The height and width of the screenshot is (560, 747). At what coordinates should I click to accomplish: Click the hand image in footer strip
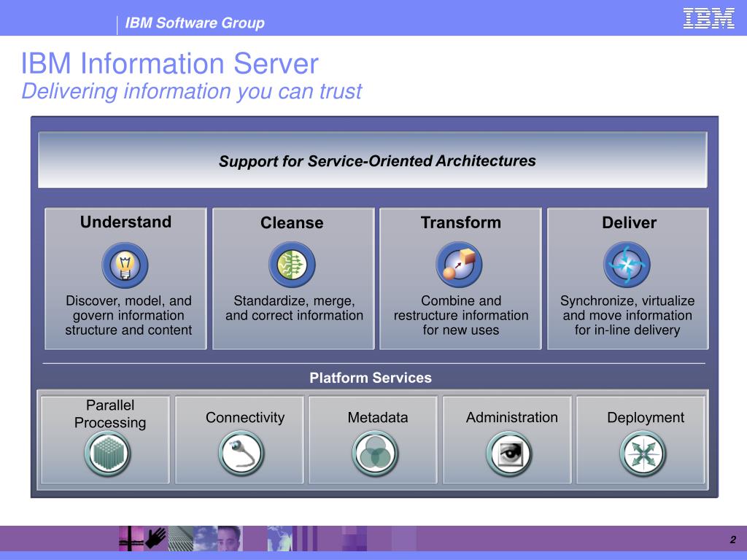(156, 539)
